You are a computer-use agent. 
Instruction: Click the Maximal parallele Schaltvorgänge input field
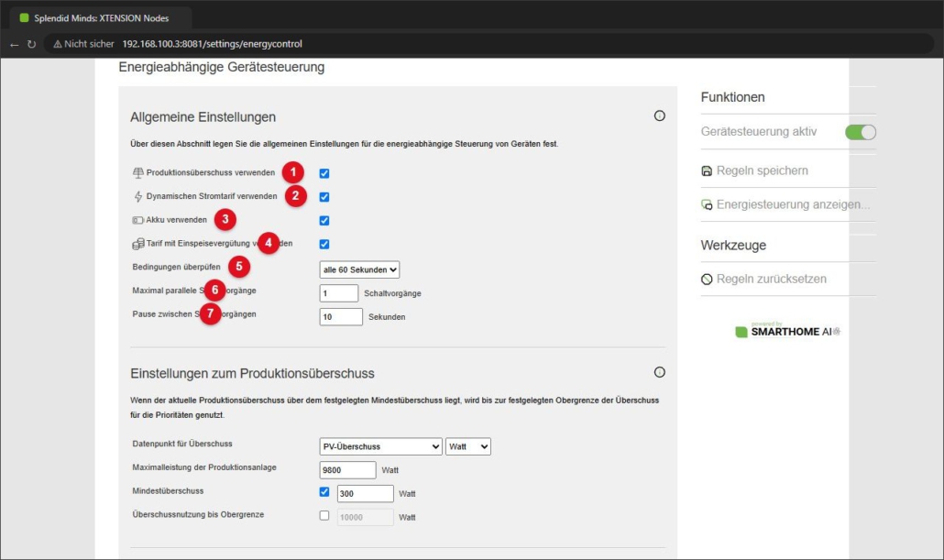point(339,293)
